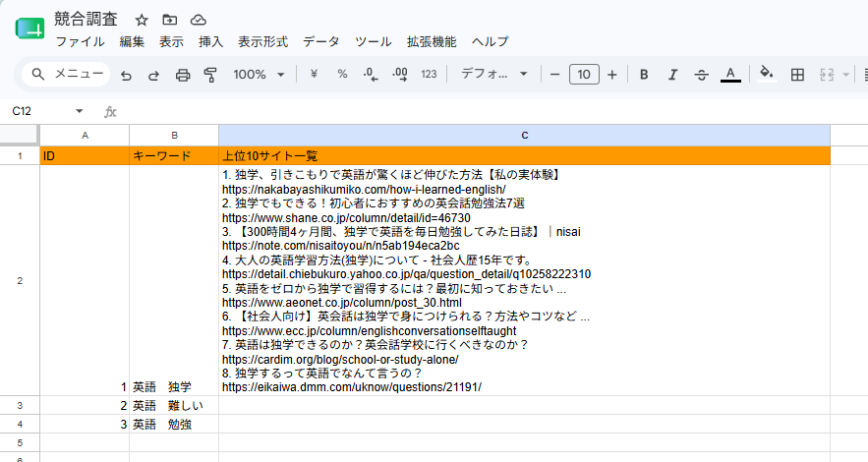Select row 3 header
Screen dimensions: 868x462
[20, 406]
